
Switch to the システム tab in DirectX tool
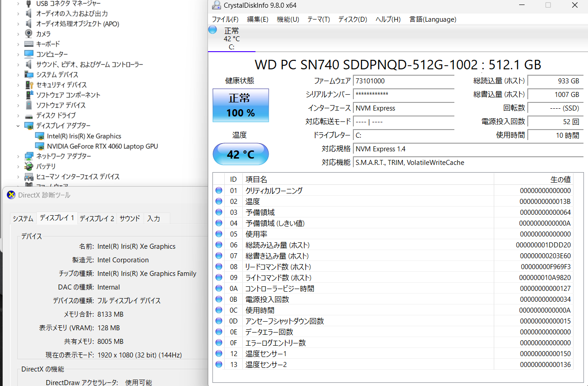tap(23, 218)
